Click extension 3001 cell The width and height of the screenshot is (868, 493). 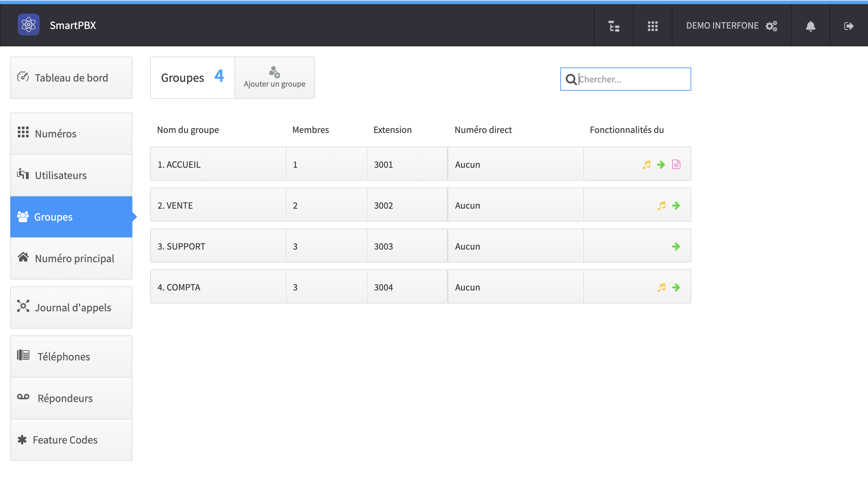(407, 164)
